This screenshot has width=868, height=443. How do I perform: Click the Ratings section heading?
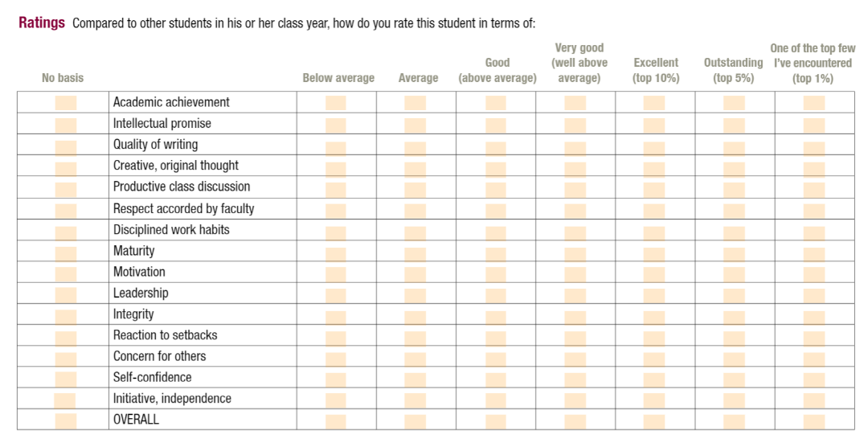tap(42, 23)
